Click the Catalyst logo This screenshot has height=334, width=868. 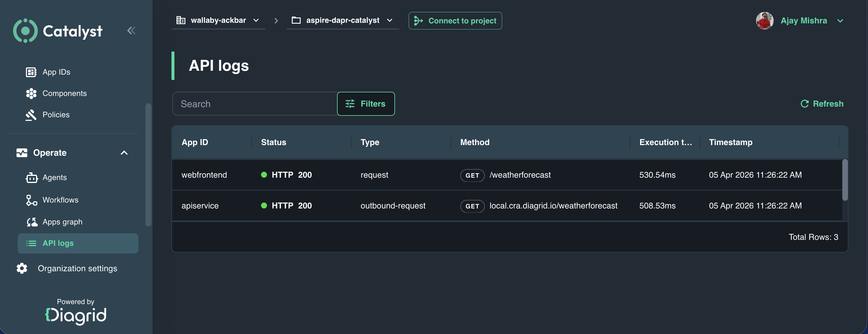(x=58, y=31)
